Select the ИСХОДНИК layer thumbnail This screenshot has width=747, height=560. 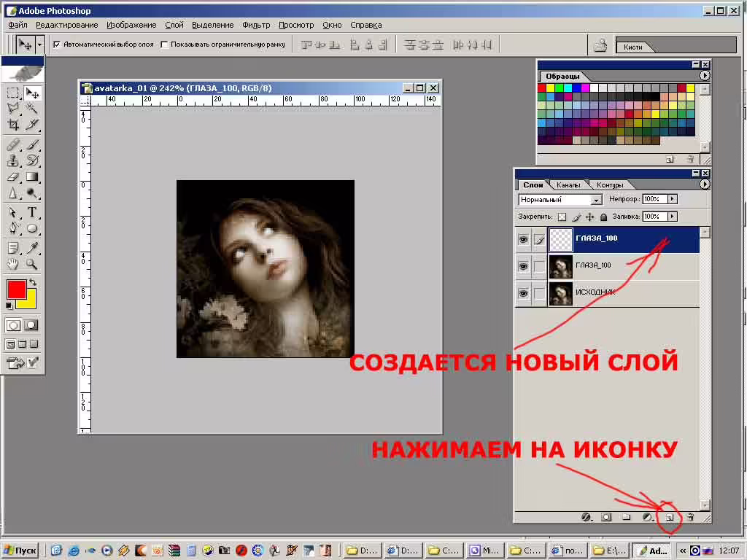pyautogui.click(x=560, y=293)
